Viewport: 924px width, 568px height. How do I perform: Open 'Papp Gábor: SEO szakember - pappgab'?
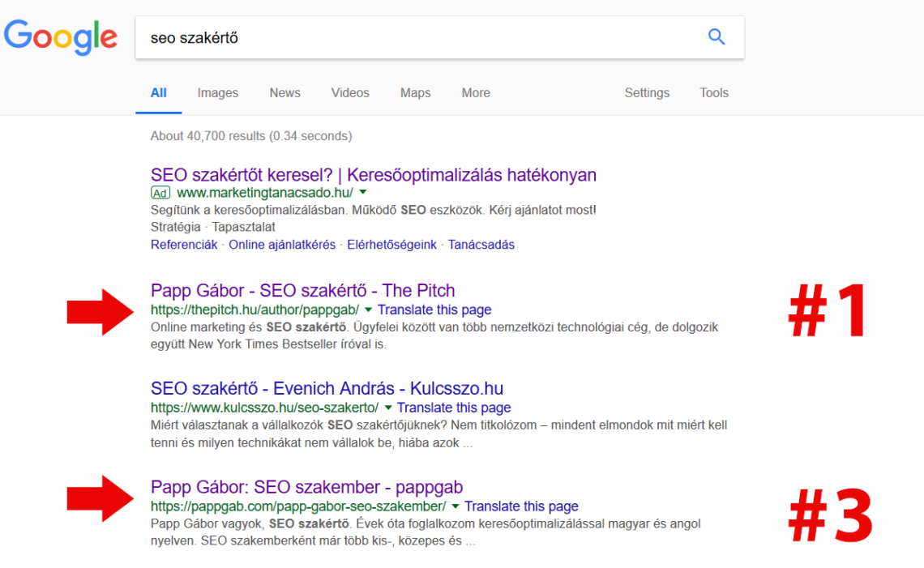(306, 487)
